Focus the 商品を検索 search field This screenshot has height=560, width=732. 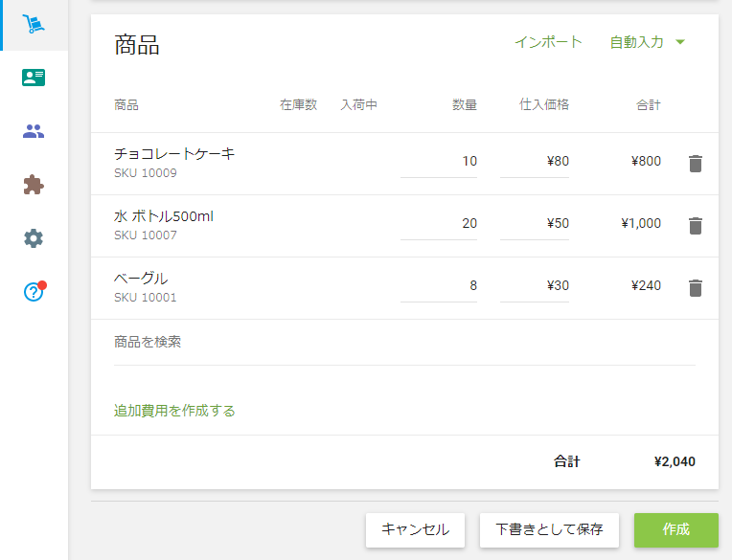point(404,343)
